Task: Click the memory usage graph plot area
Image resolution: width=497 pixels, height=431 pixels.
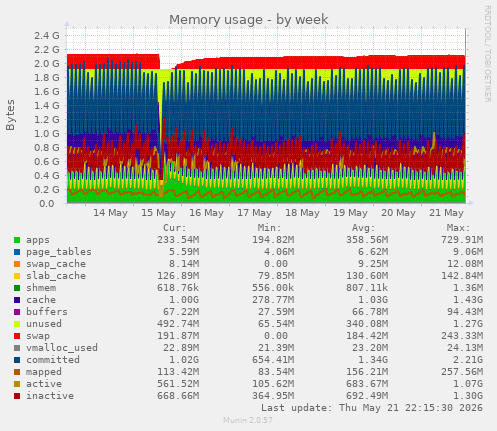Action: click(x=266, y=115)
